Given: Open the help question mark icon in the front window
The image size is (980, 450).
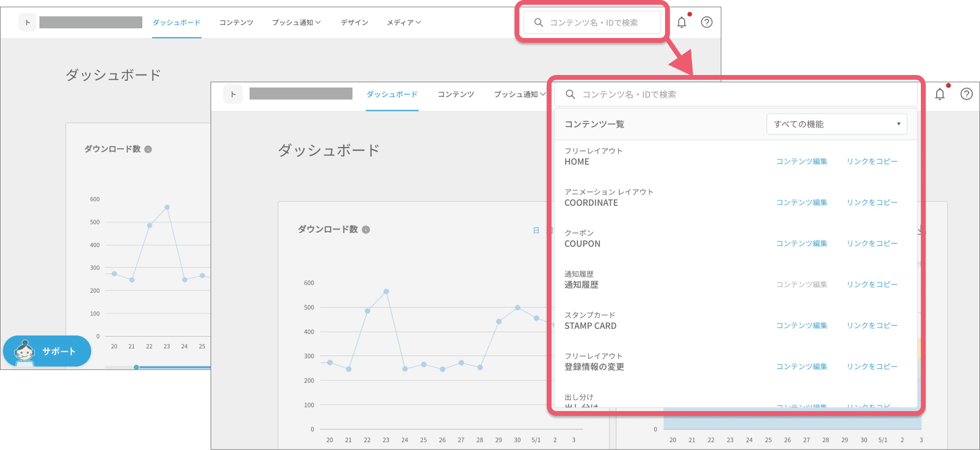Looking at the screenshot, I should click(x=967, y=94).
